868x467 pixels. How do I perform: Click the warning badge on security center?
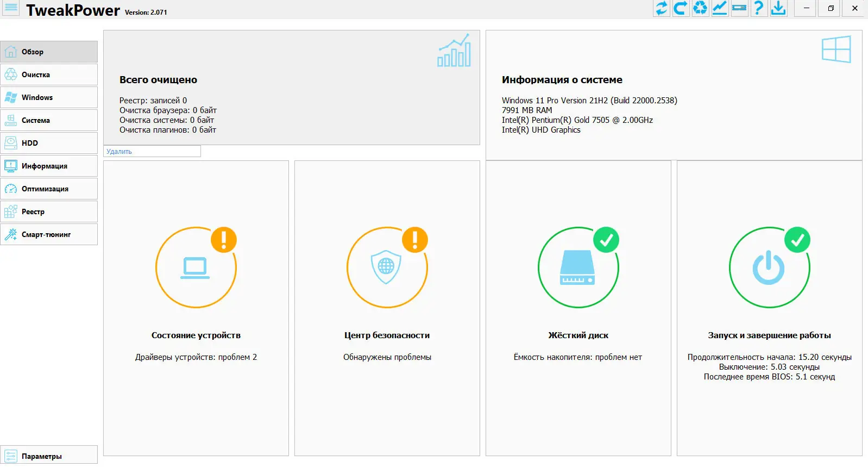[415, 240]
